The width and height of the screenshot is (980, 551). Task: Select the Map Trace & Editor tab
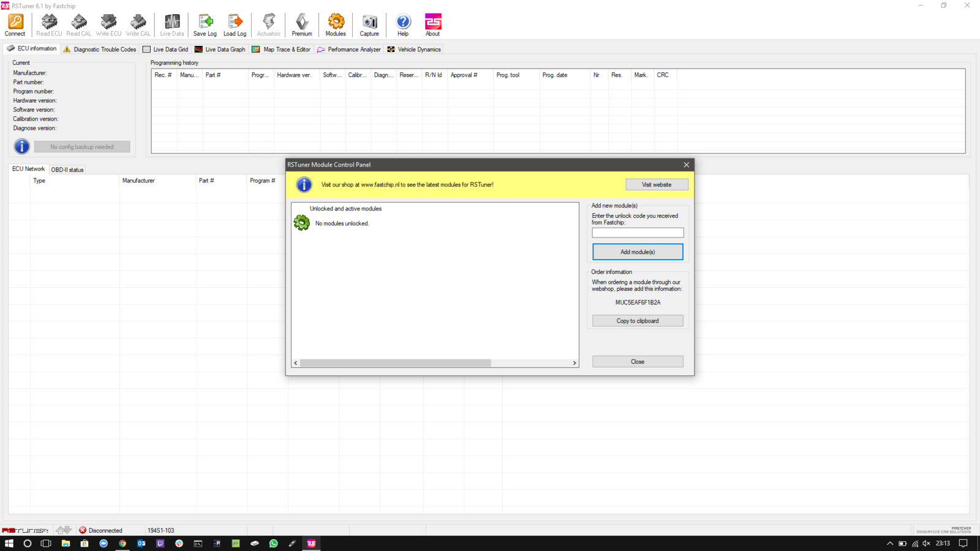[x=282, y=50]
